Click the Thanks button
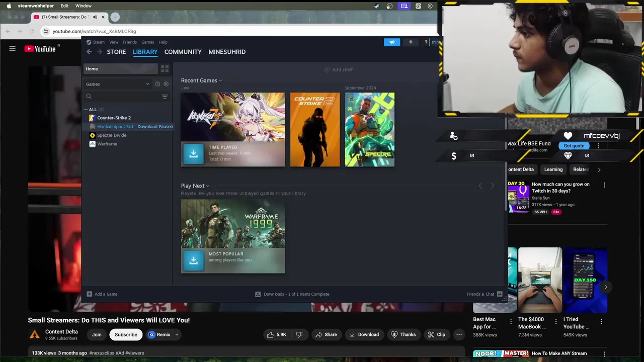This screenshot has width=644, height=362. point(403,335)
